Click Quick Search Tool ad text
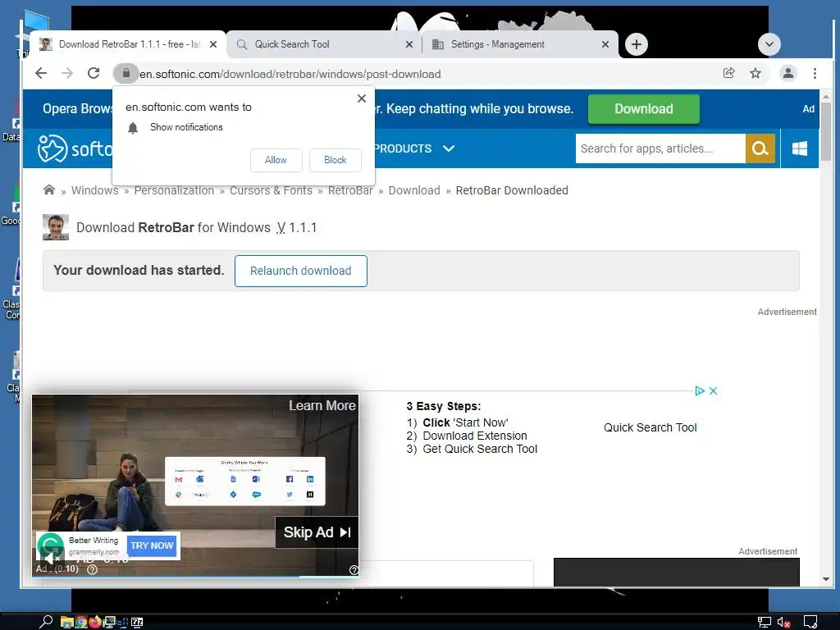Viewport: 840px width, 630px height. [650, 427]
